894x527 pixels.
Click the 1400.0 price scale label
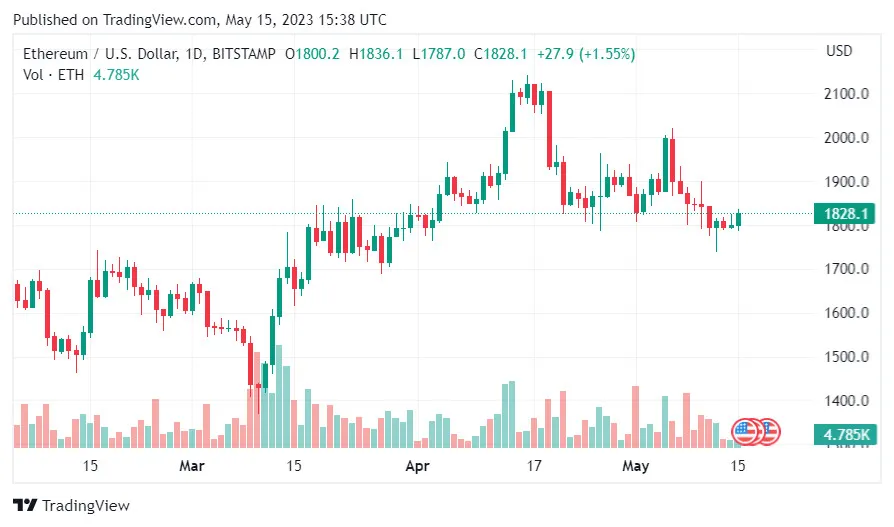pyautogui.click(x=845, y=400)
